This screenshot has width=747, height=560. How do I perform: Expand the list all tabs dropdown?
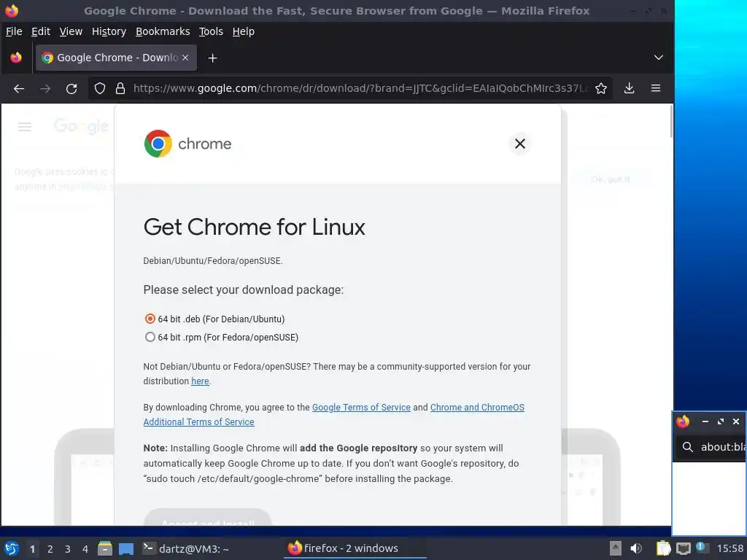[x=659, y=58]
